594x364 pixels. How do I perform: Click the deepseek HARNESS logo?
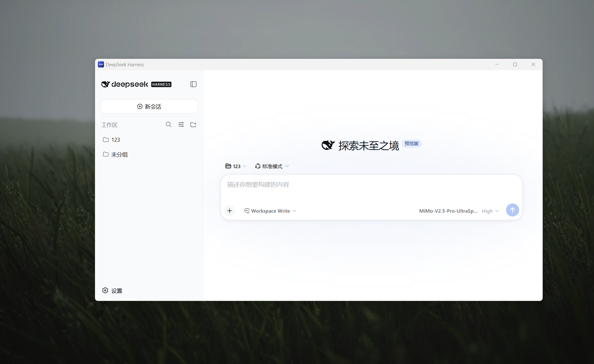point(136,84)
